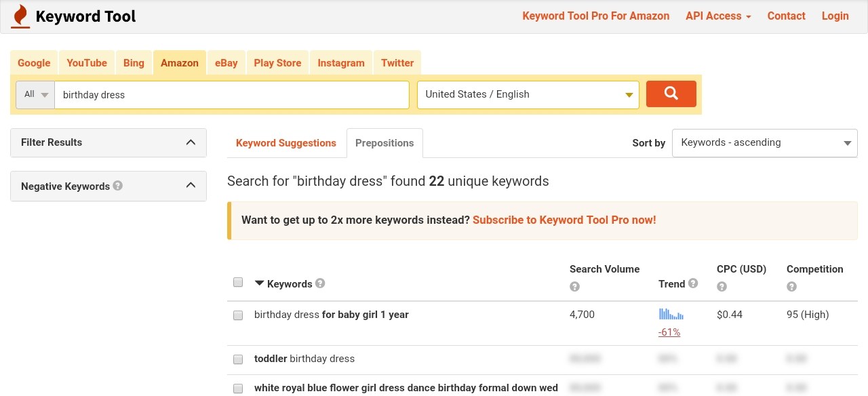Switch to the Twitter tab

[x=397, y=62]
